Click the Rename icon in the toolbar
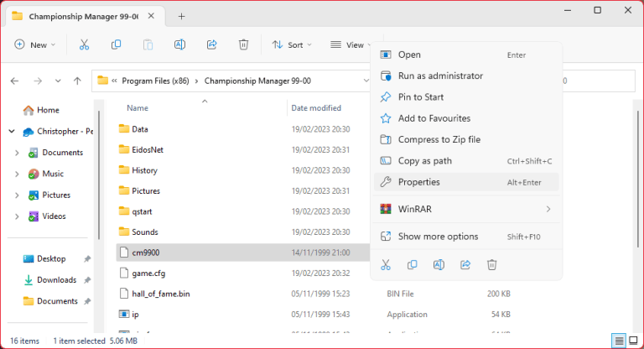 coord(179,44)
